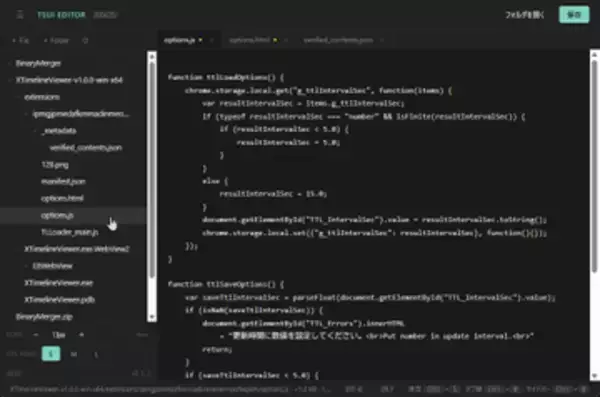
Task: Close the options.js tab
Action: pos(212,40)
